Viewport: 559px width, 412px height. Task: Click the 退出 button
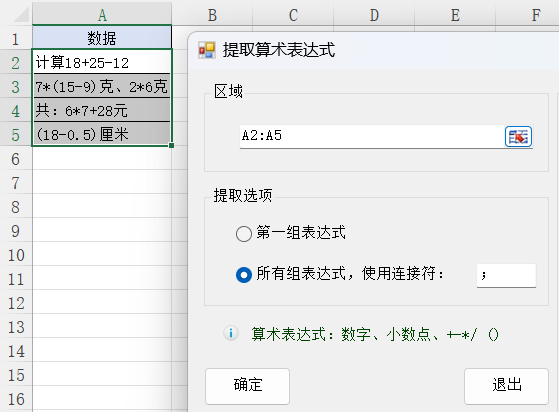[x=506, y=386]
